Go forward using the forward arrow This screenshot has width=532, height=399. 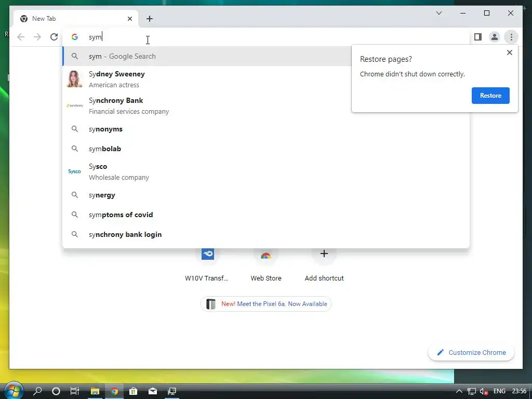pyautogui.click(x=37, y=37)
